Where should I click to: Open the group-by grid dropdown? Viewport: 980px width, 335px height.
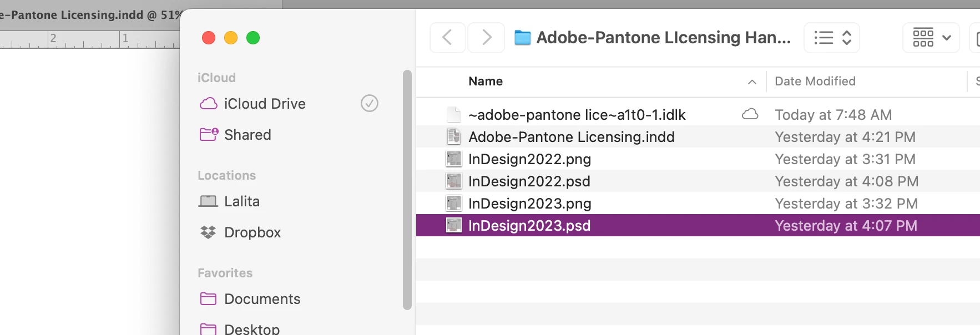point(931,38)
